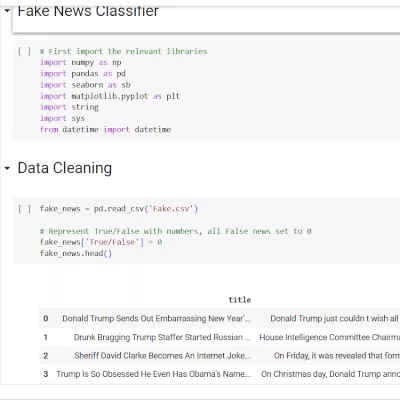Click the row index 0 cell

[x=46, y=318]
